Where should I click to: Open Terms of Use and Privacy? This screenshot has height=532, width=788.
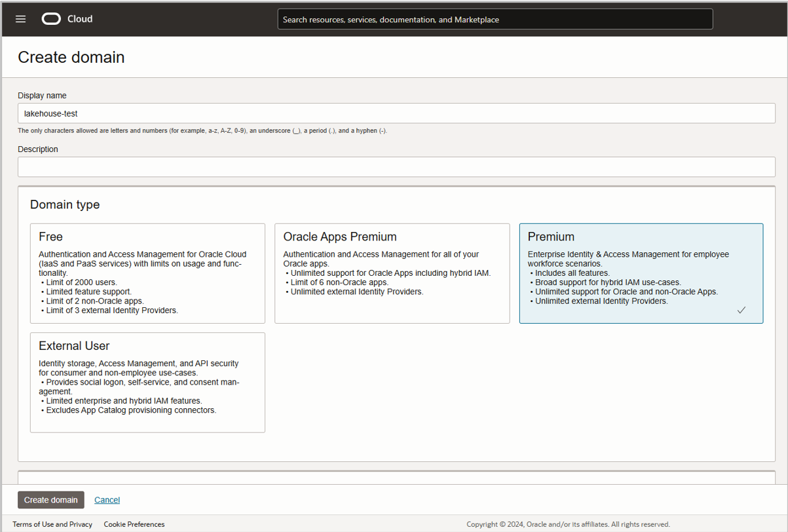click(x=52, y=524)
